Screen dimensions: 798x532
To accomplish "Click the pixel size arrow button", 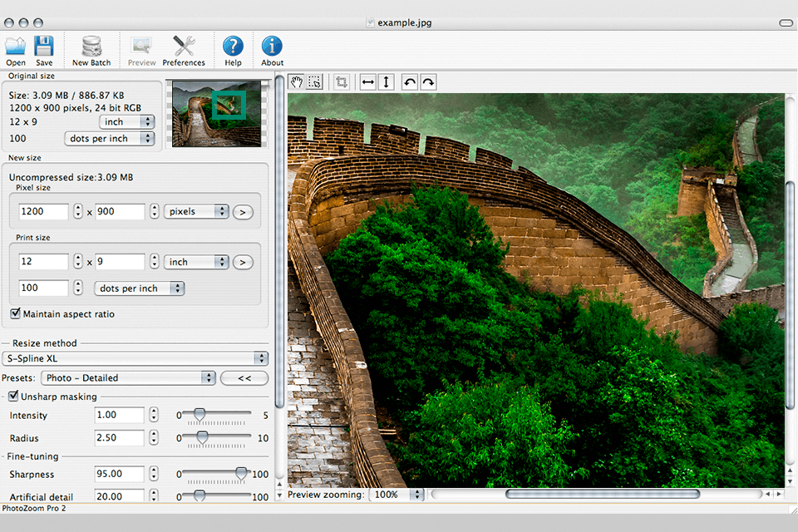I will (x=243, y=212).
